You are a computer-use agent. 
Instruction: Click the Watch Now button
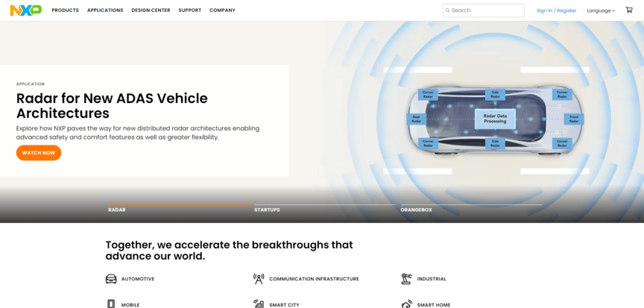[39, 153]
